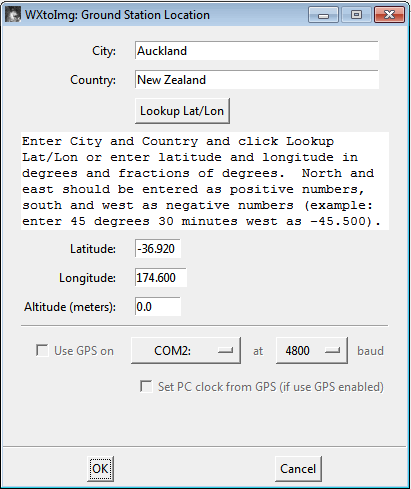
Task: Click the instruction text starting 'Enter City and Country'
Action: (205, 181)
